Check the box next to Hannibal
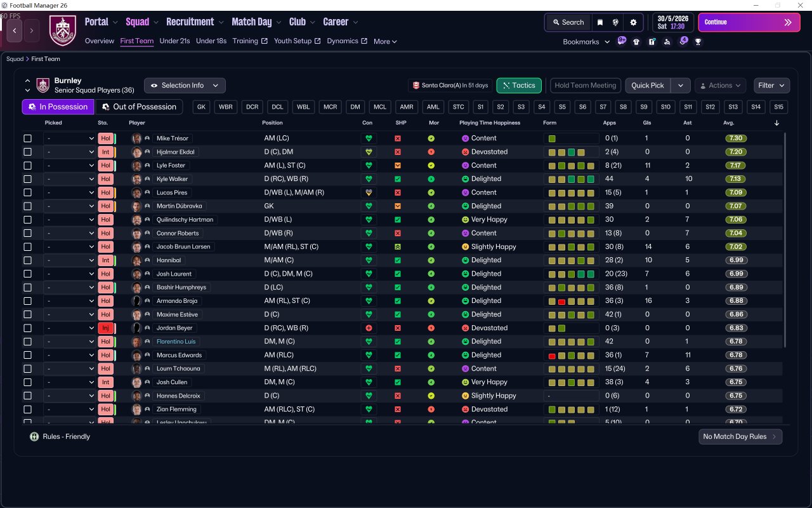The height and width of the screenshot is (508, 812). [27, 260]
